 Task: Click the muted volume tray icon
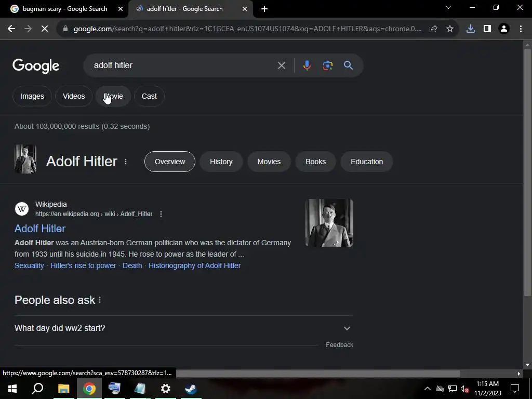click(x=464, y=389)
